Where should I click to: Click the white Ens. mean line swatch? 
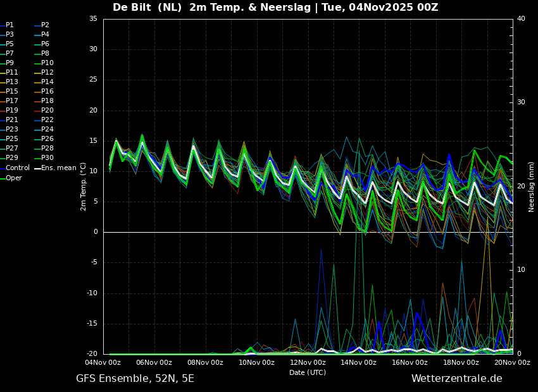pos(37,168)
